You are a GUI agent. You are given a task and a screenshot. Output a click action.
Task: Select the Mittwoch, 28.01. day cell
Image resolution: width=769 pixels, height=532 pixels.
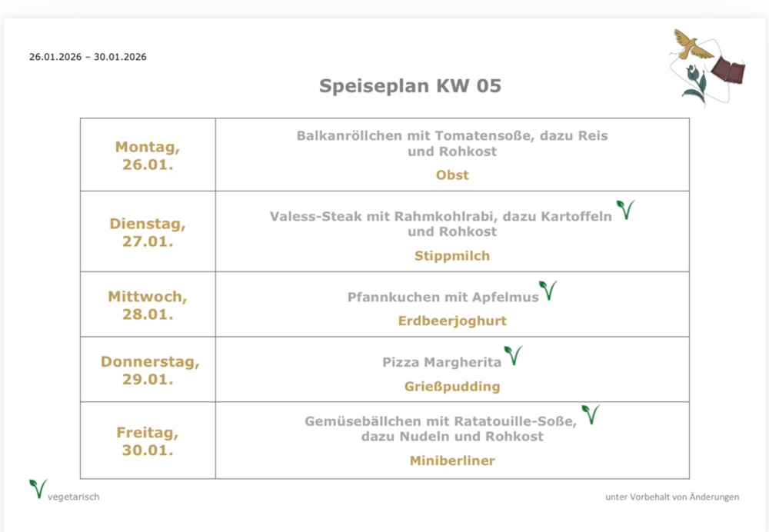(x=148, y=304)
